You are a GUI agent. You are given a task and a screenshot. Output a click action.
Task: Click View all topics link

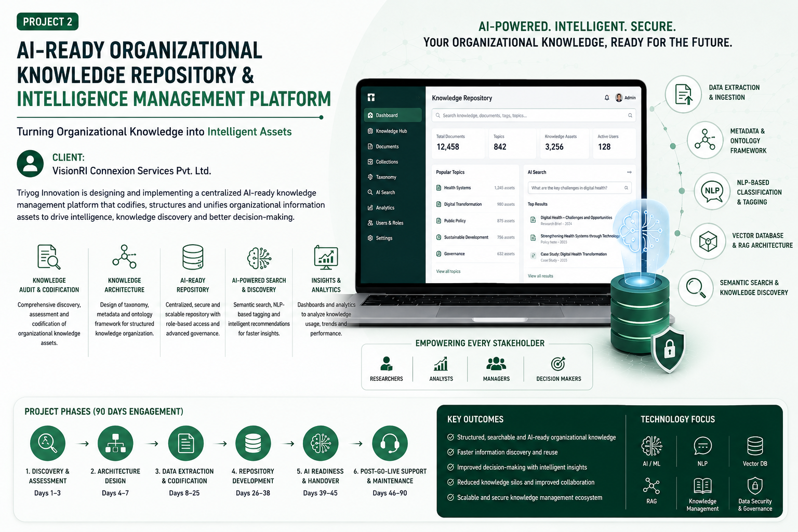(x=448, y=271)
